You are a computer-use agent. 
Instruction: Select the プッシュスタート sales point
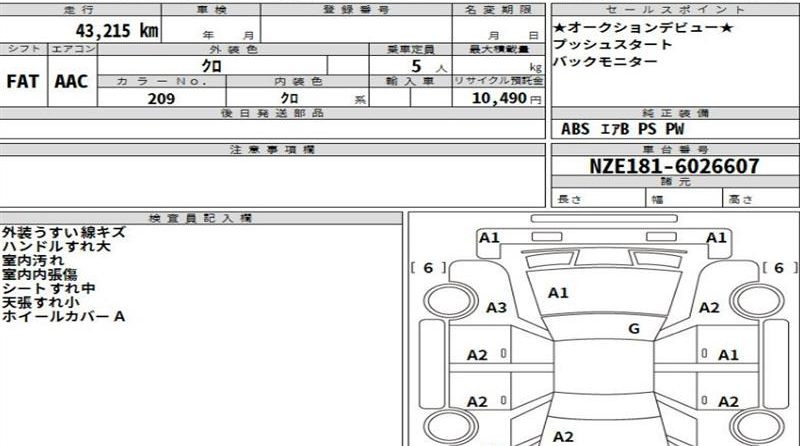613,44
